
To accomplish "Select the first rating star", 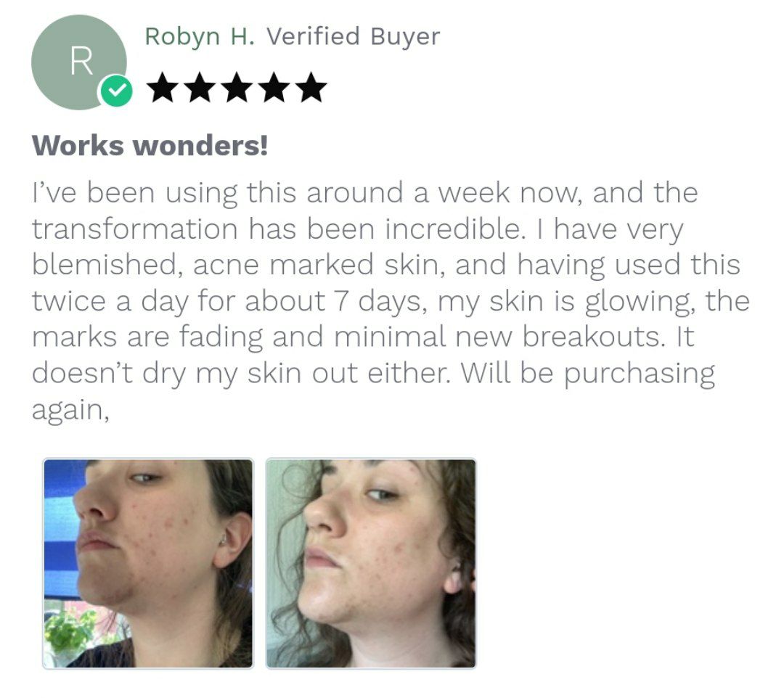I will 163,88.
